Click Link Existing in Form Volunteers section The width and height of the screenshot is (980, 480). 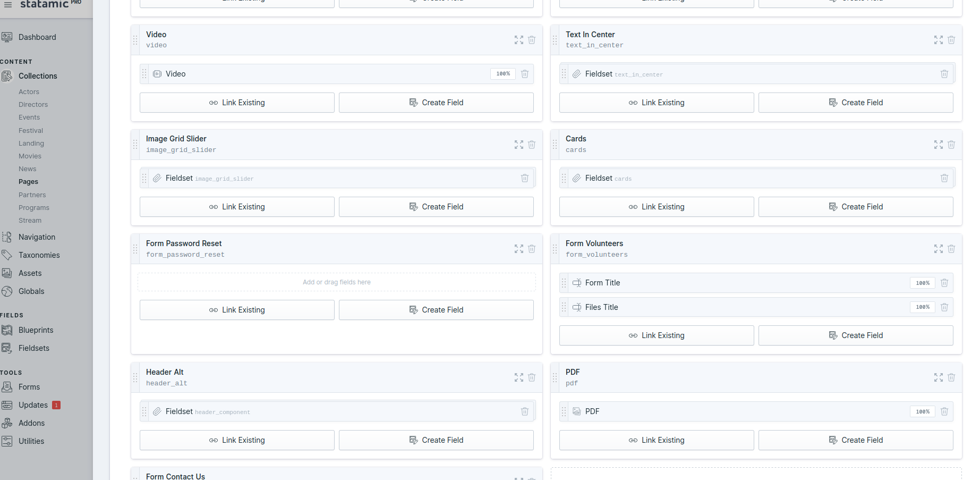coord(657,335)
